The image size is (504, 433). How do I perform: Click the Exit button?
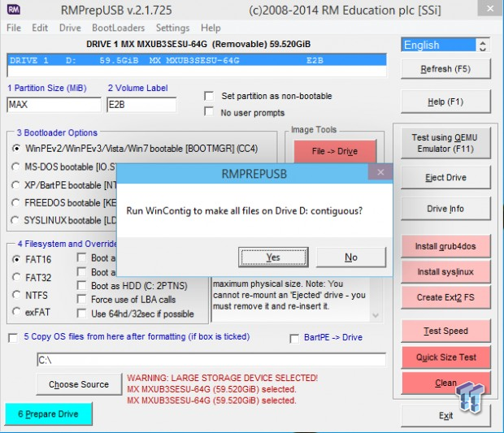(445, 416)
